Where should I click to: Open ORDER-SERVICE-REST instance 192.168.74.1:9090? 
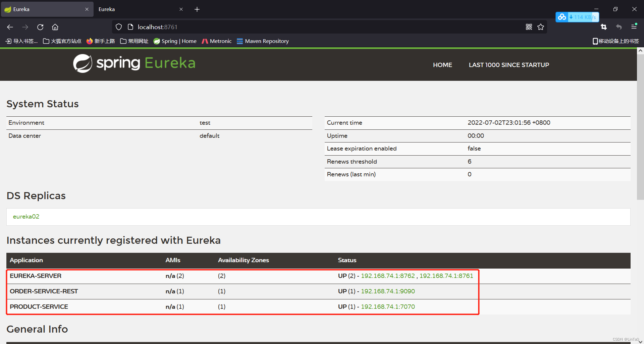pos(388,291)
